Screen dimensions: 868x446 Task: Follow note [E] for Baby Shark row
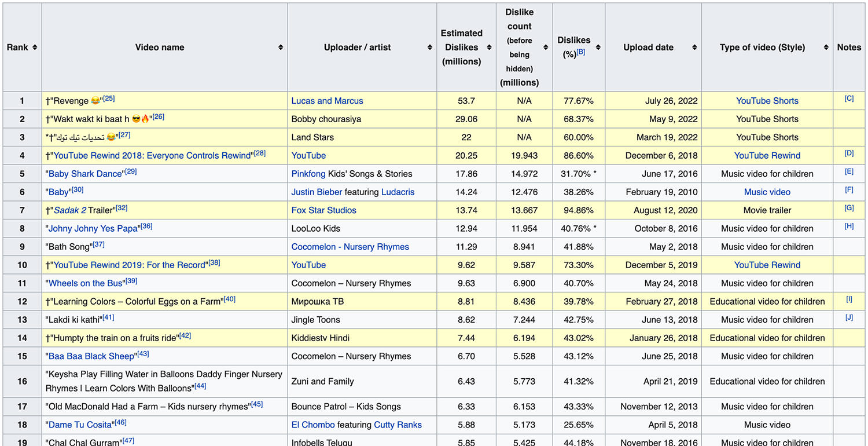pyautogui.click(x=849, y=171)
